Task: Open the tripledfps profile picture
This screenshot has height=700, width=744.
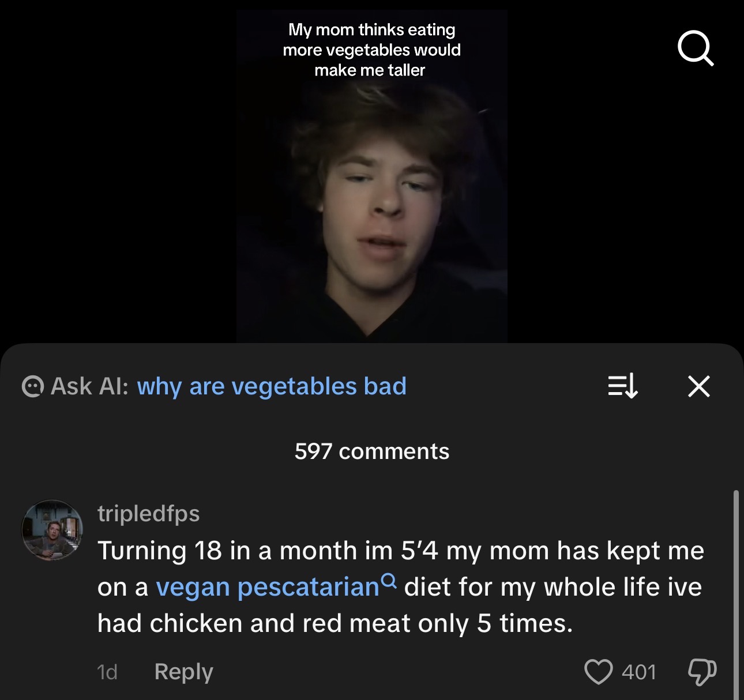Action: coord(52,530)
